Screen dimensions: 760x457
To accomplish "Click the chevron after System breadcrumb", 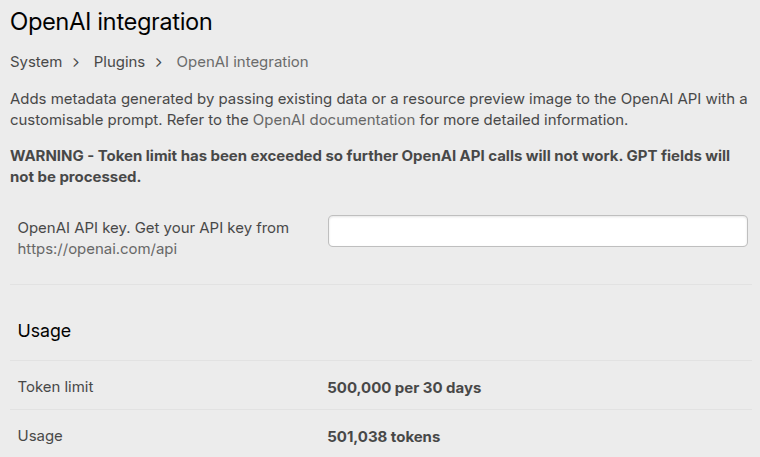I will (77, 62).
